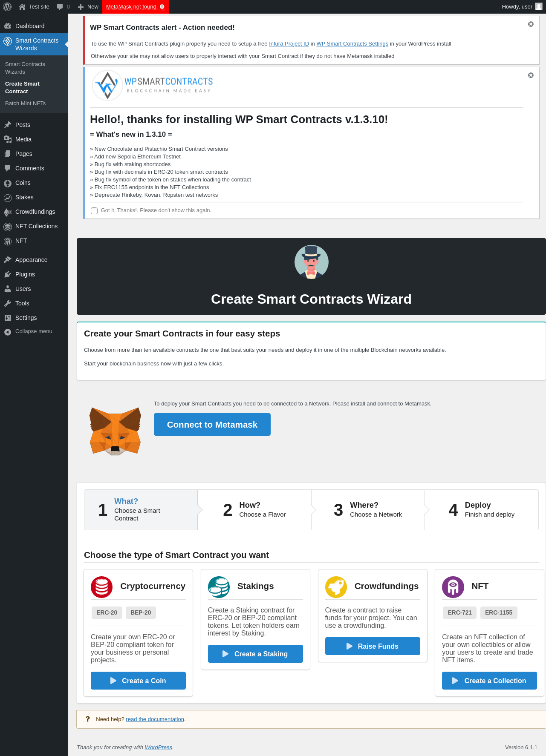Click the Stakes chart icon
Image resolution: width=546 pixels, height=756 pixels.
(x=8, y=198)
